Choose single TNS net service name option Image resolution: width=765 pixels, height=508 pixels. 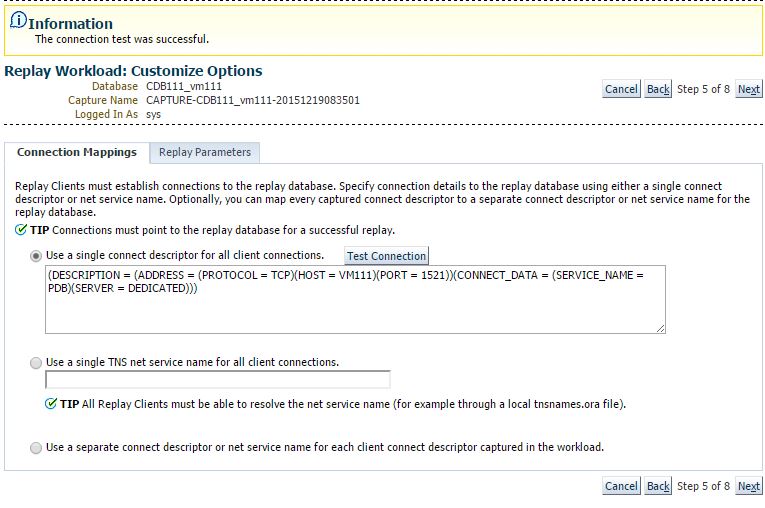(x=37, y=362)
